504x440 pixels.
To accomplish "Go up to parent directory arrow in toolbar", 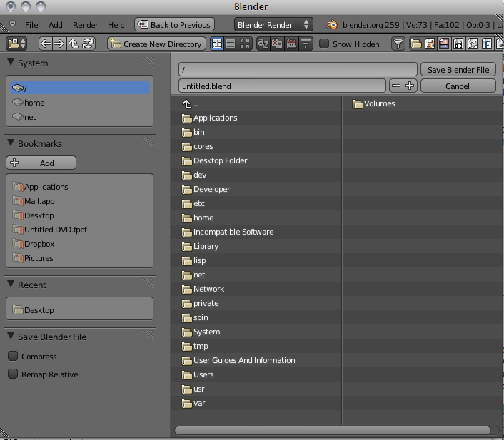I will (74, 44).
